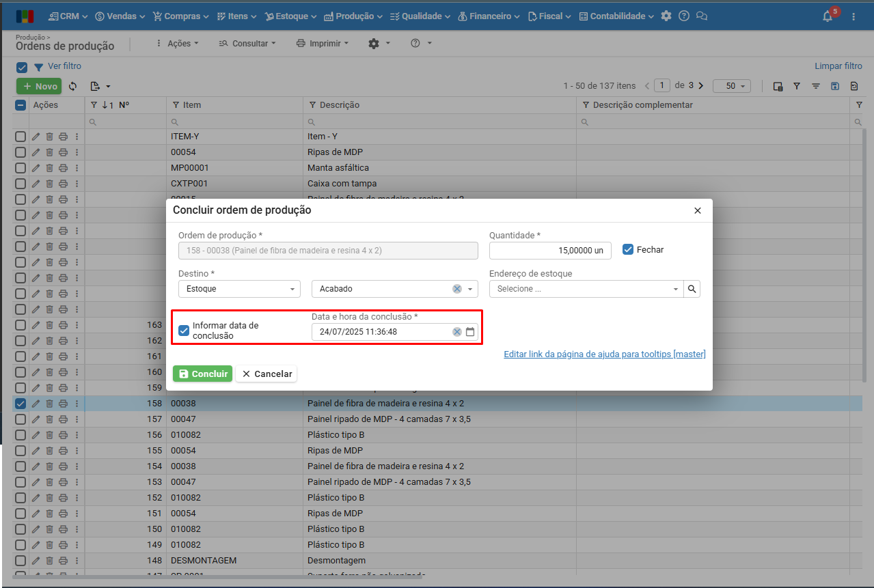Check the row 150 checkbox
The image size is (874, 588).
pos(21,529)
